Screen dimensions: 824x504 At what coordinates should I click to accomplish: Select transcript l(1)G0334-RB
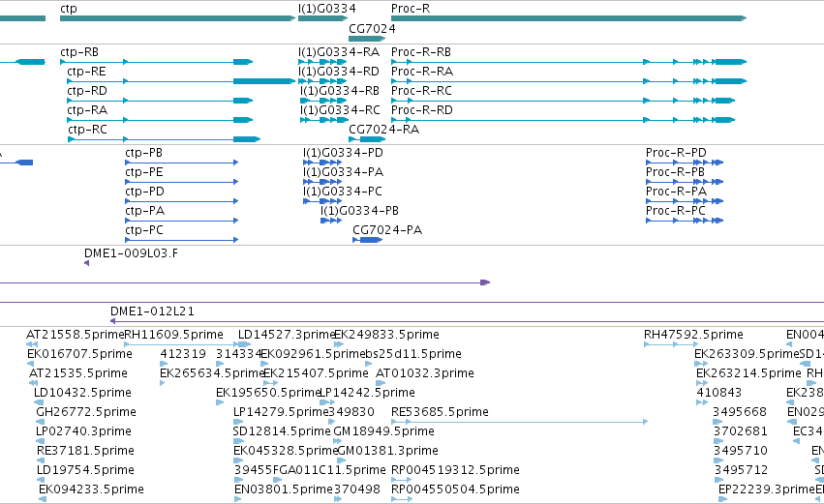tap(323, 101)
